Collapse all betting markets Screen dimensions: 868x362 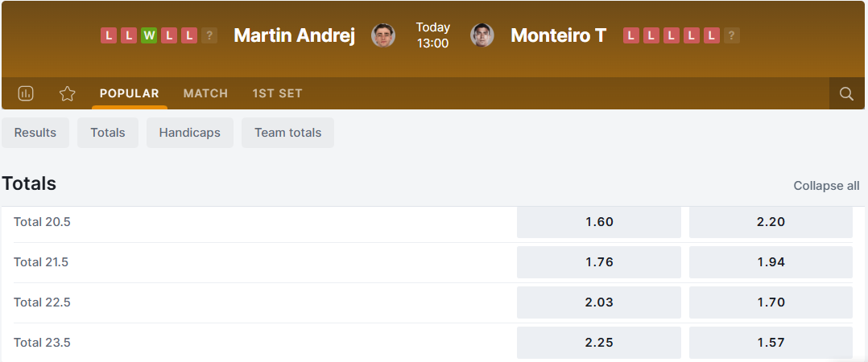(x=826, y=186)
